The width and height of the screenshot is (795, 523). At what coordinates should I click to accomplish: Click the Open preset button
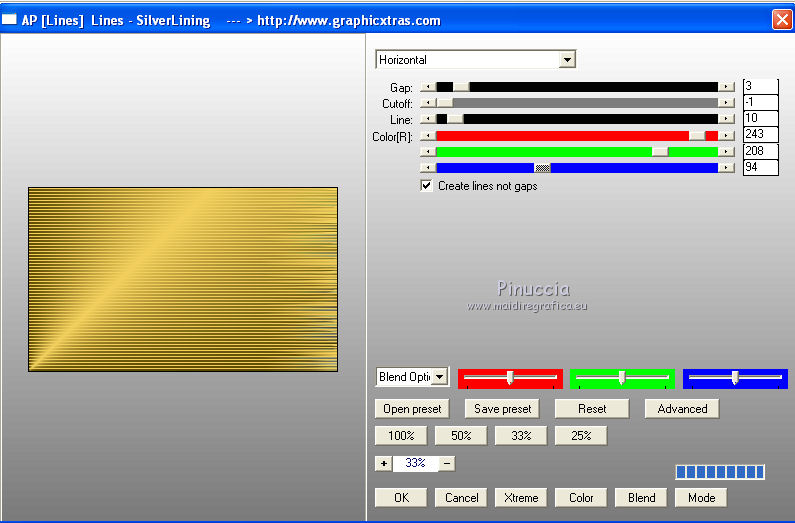click(x=412, y=409)
